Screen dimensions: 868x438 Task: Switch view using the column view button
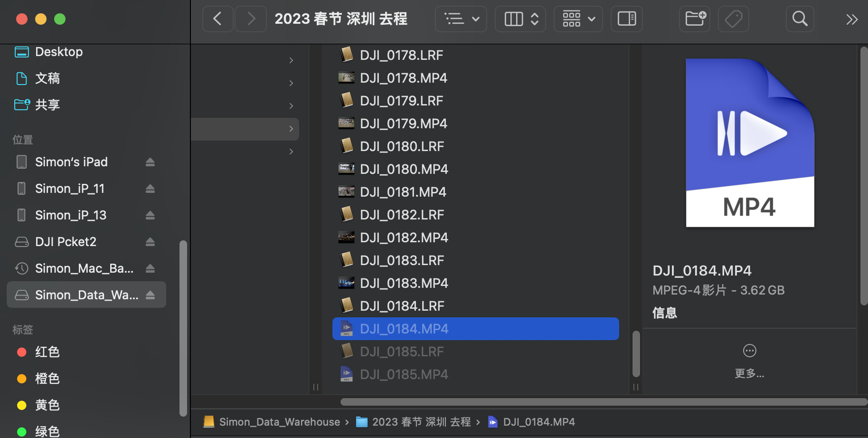[520, 19]
